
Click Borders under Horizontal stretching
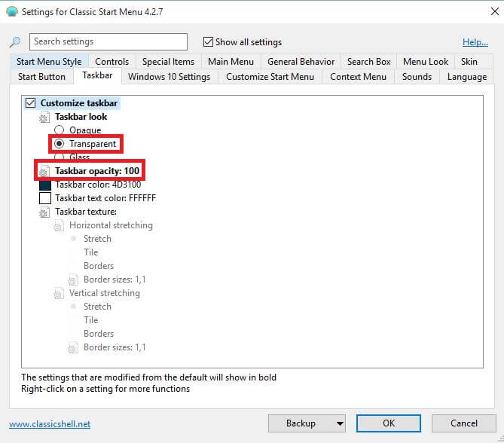tap(99, 266)
